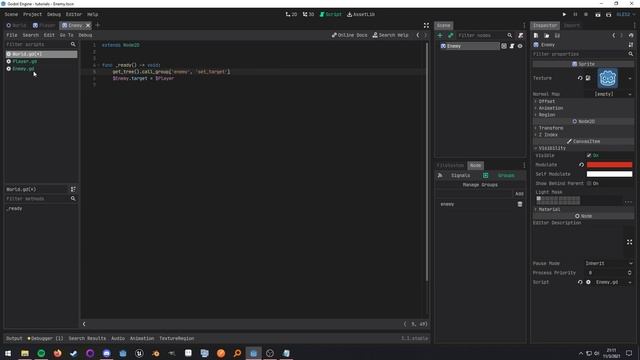
Task: Toggle distraction free mode in script editor
Action: pos(426,25)
